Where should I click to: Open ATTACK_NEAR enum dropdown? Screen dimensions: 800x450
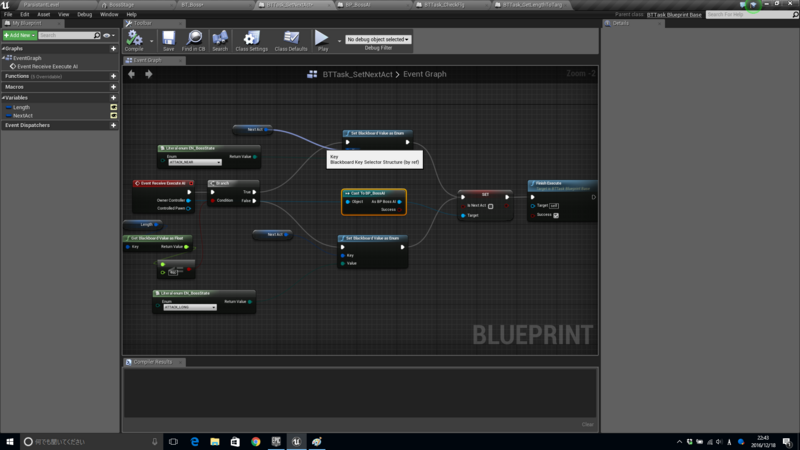click(195, 162)
